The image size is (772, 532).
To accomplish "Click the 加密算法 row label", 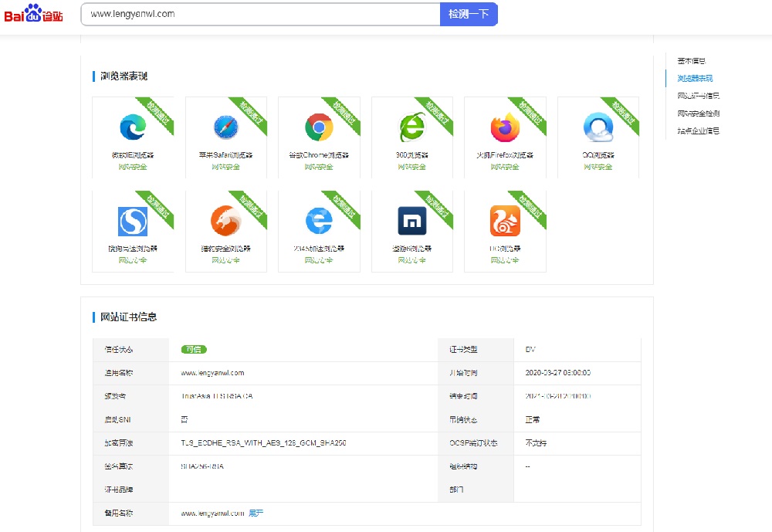I will pos(119,443).
